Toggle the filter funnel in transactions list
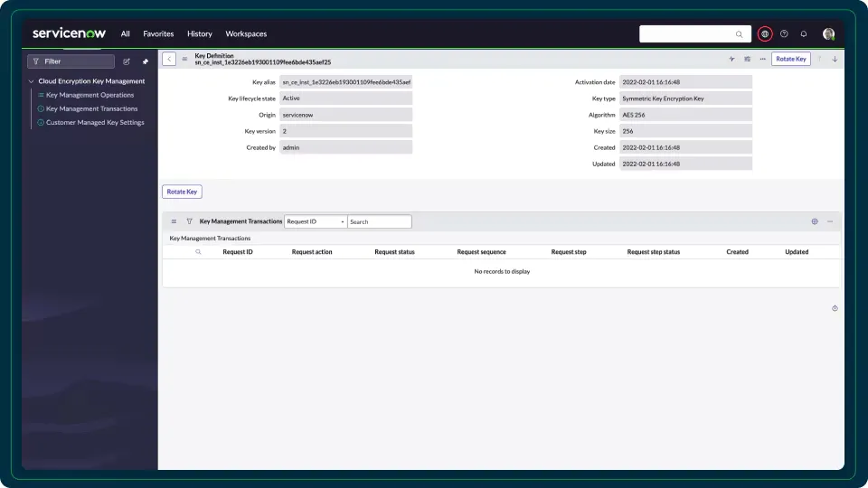The height and width of the screenshot is (488, 868). point(189,221)
